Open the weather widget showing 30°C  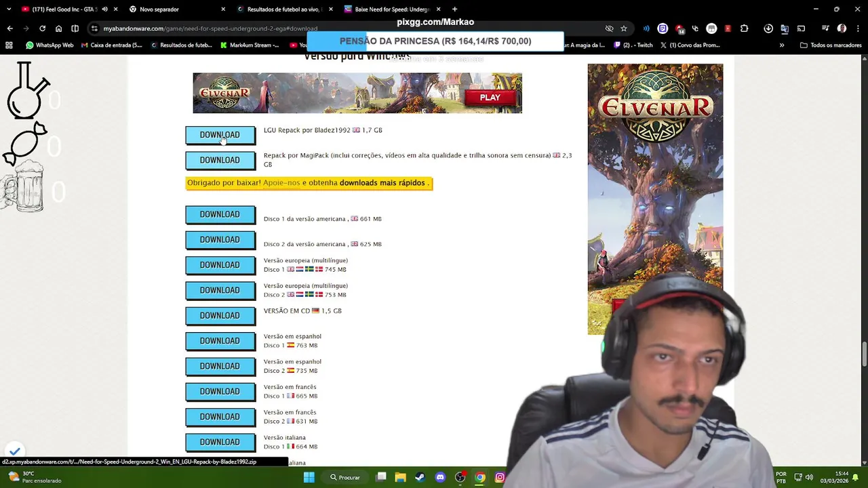[34, 477]
